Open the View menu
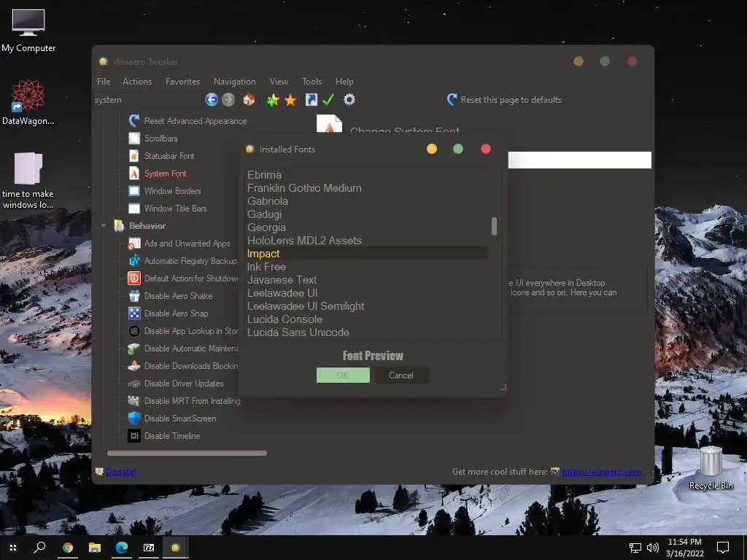 coord(279,82)
